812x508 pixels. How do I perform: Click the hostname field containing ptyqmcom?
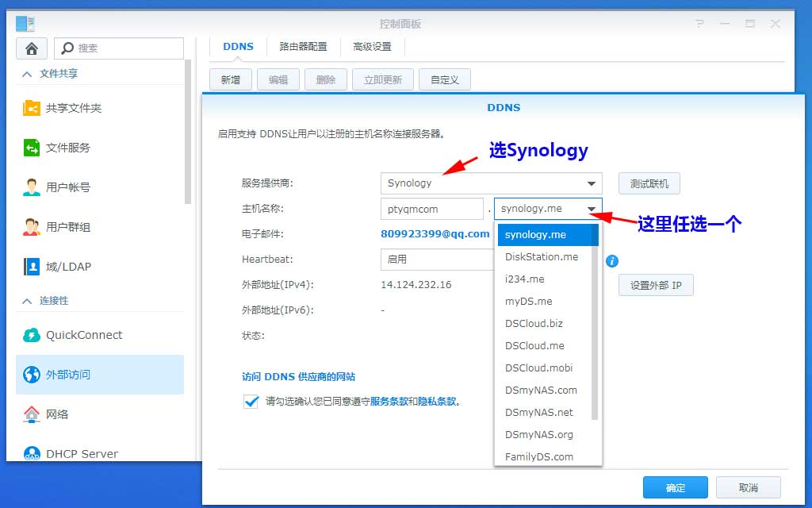coord(431,209)
